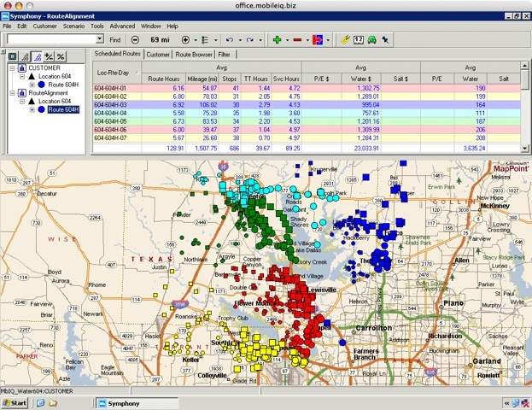Expand Route 604H under RouteAlignment
This screenshot has width=532, height=410.
(32, 109)
